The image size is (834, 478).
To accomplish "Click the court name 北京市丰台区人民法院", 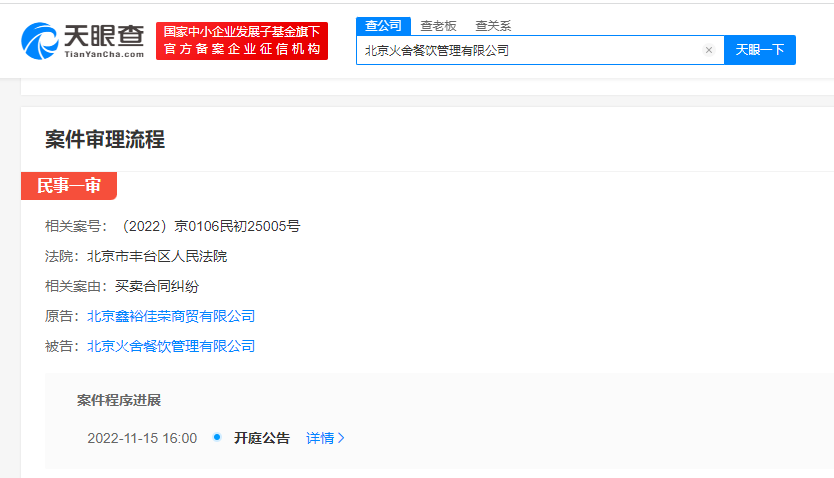I will tap(157, 256).
